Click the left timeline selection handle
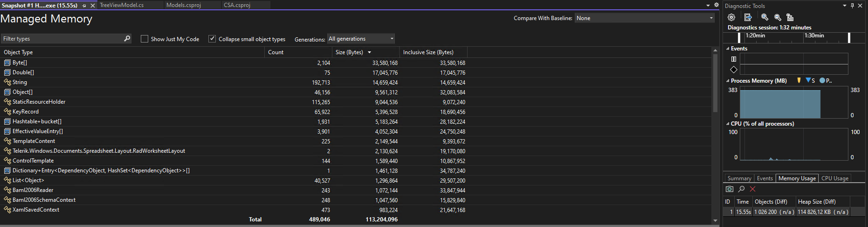This screenshot has height=227, width=868. [739, 37]
